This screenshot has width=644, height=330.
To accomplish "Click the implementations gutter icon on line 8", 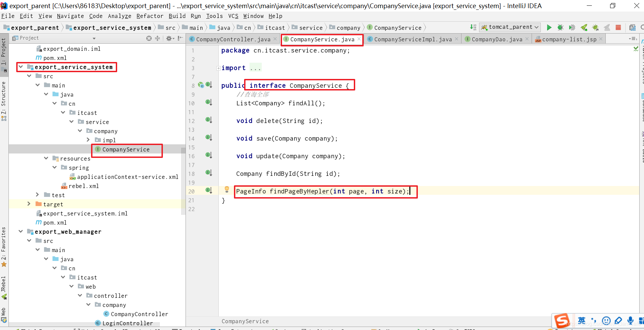I will point(209,85).
